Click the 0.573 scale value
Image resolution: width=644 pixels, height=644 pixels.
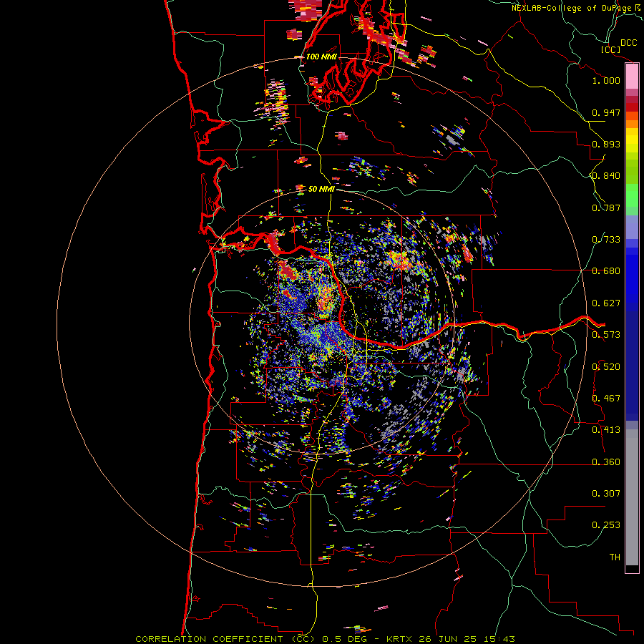click(606, 335)
